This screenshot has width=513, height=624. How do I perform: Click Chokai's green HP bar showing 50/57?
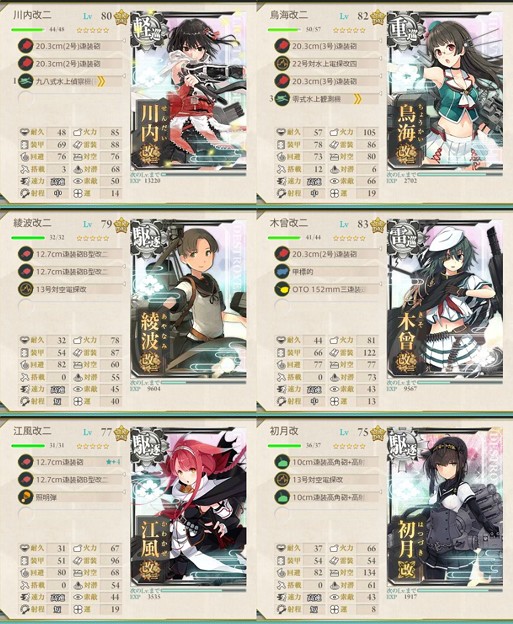tap(283, 29)
